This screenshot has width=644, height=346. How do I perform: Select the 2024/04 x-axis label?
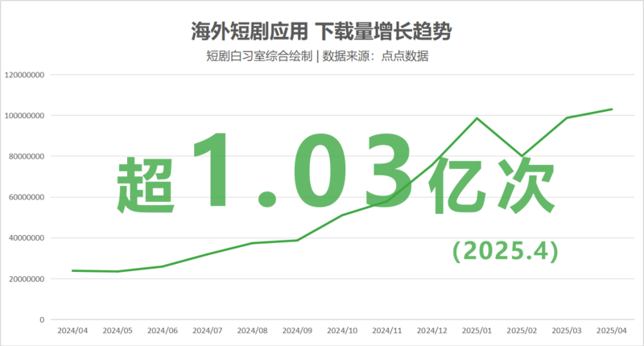(72, 330)
